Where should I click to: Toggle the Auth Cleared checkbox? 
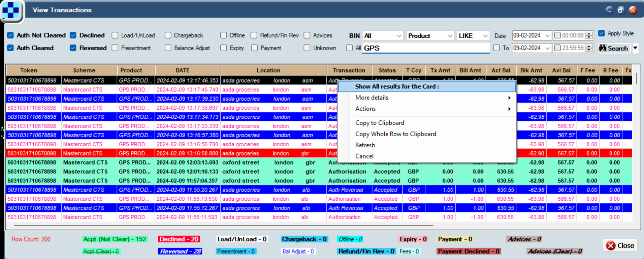pos(10,48)
